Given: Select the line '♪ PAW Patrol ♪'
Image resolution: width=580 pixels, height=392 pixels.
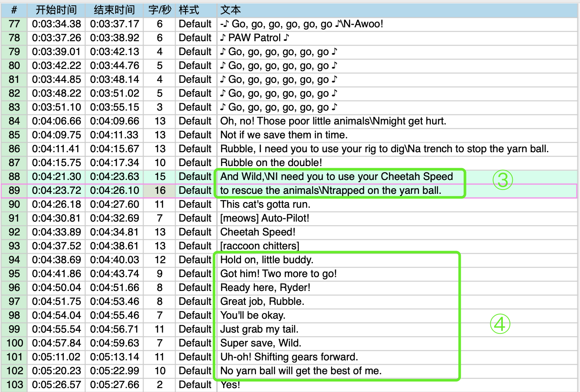Looking at the screenshot, I should (x=254, y=38).
